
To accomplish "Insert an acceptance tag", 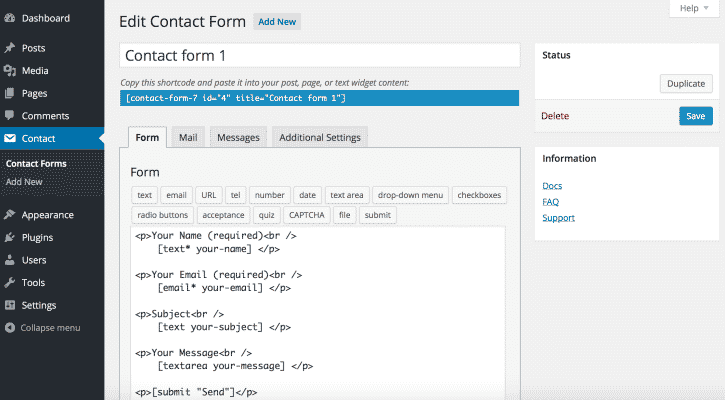I will point(223,215).
